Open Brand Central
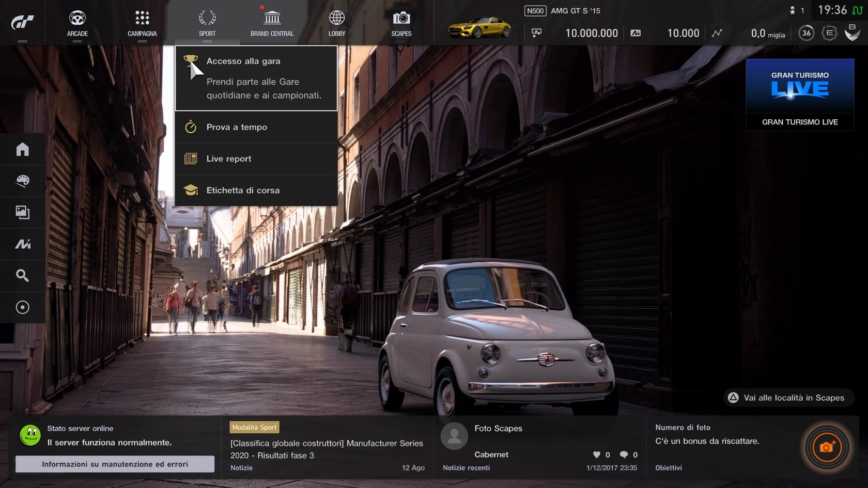 pos(272,23)
